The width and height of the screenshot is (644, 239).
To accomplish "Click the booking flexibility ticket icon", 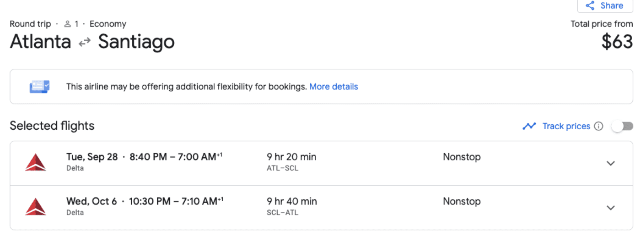I will click(x=39, y=87).
